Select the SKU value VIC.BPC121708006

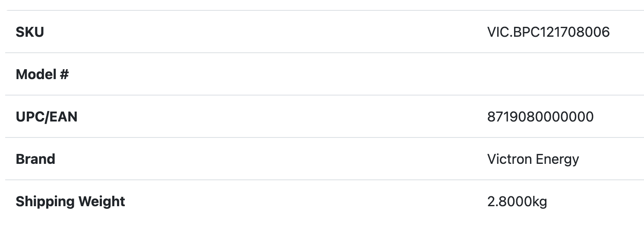point(548,32)
